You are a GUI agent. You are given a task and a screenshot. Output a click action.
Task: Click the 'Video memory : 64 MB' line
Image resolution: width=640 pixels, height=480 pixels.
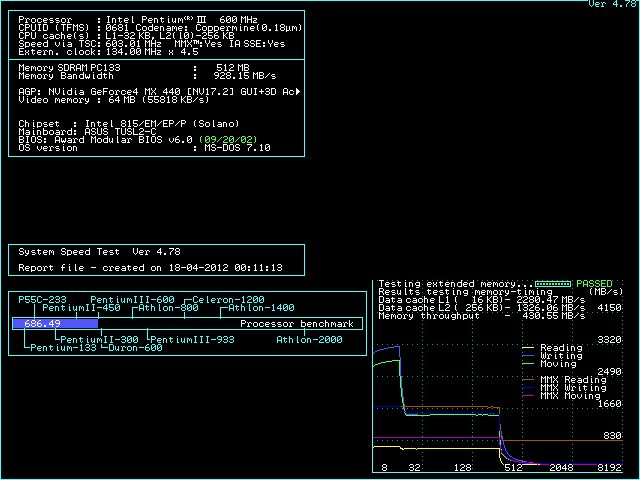[x=114, y=100]
